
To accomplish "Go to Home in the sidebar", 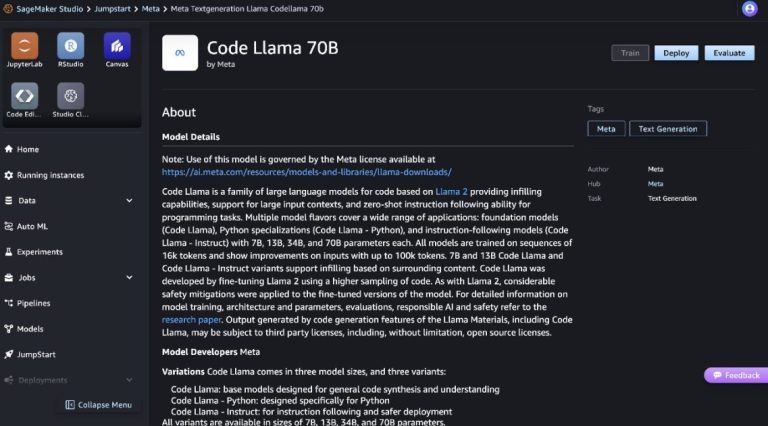I will (27, 149).
